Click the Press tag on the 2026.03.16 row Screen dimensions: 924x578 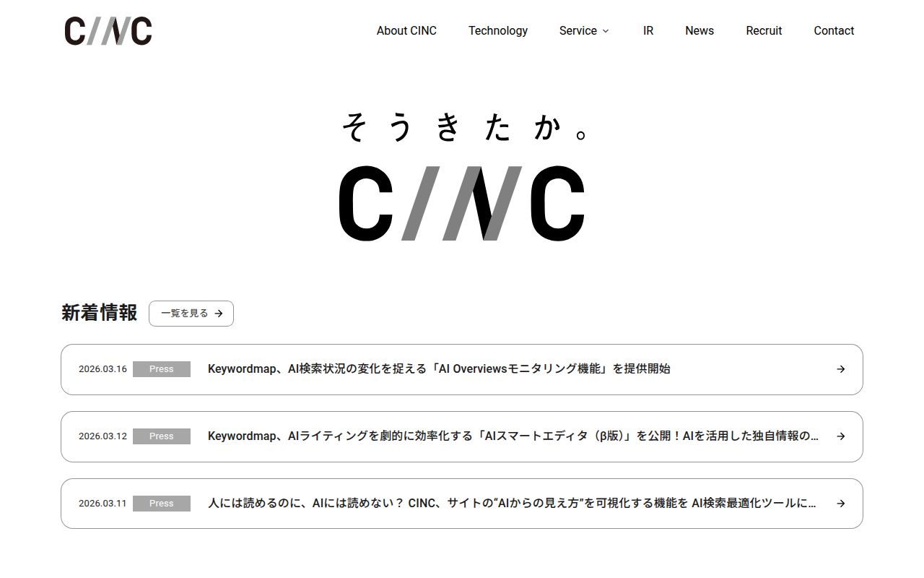click(x=162, y=369)
